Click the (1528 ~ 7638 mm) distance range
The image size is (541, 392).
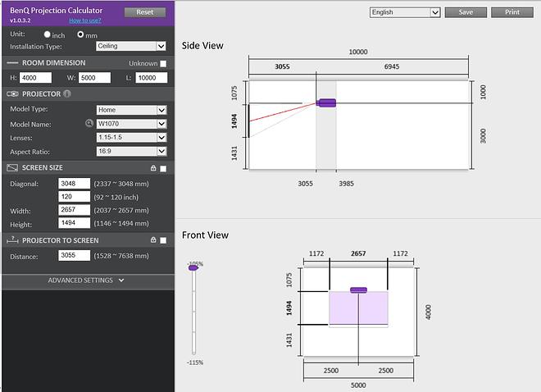(x=121, y=256)
